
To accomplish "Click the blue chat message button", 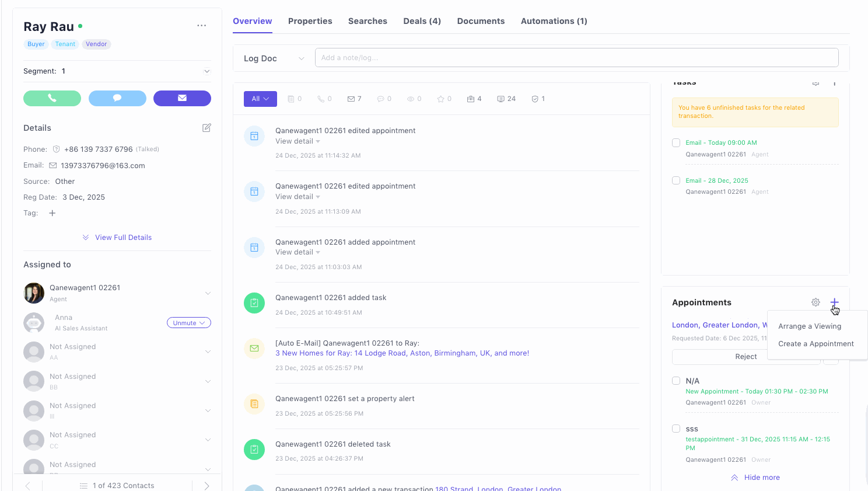I will coord(117,98).
